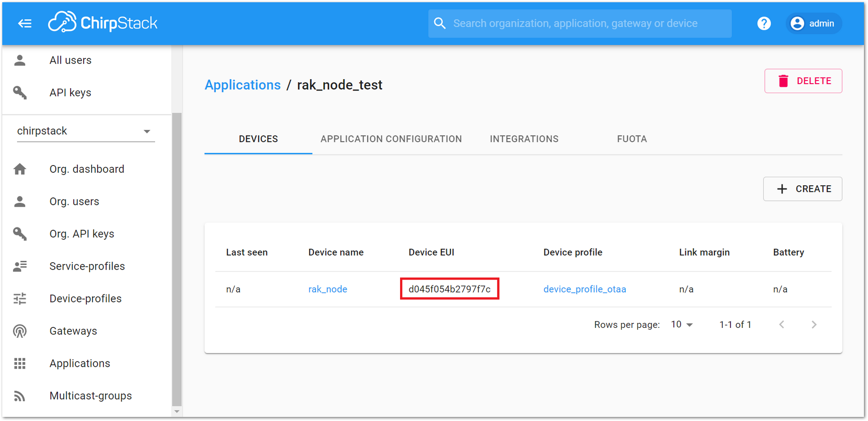Click the Device-profiles sliders icon

20,298
